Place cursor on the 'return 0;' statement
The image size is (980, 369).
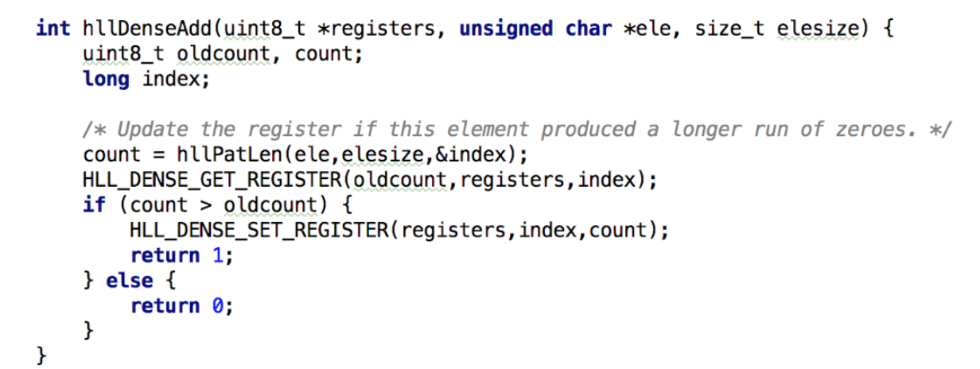click(181, 305)
